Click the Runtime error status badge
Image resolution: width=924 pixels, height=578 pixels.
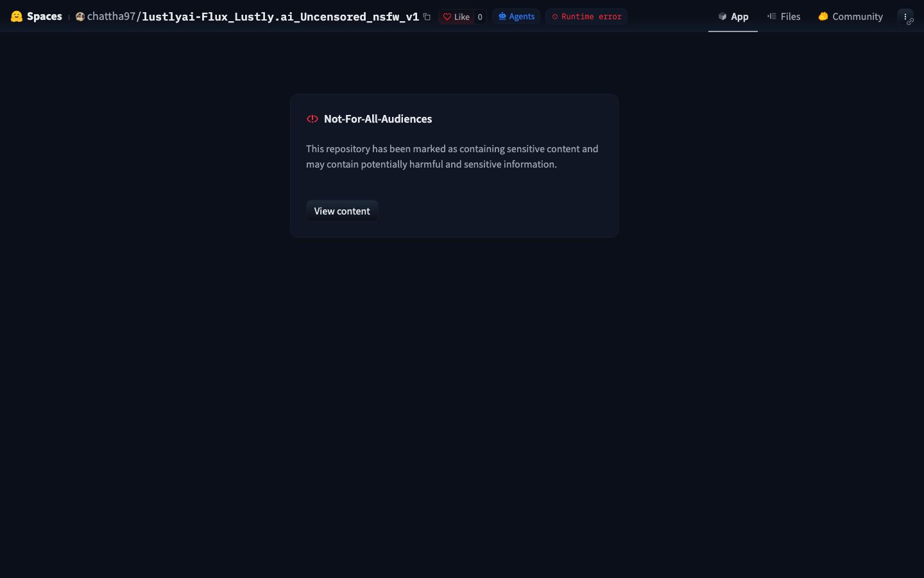[x=586, y=17]
